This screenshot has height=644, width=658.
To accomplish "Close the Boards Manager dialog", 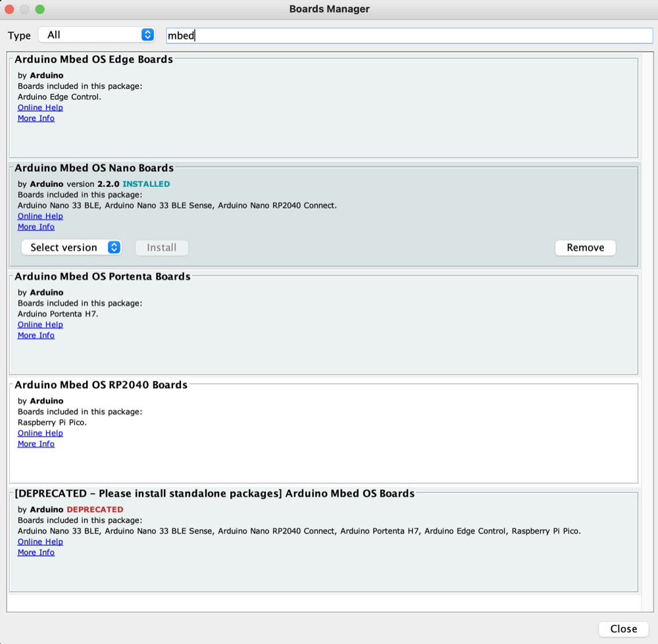I will 622,629.
